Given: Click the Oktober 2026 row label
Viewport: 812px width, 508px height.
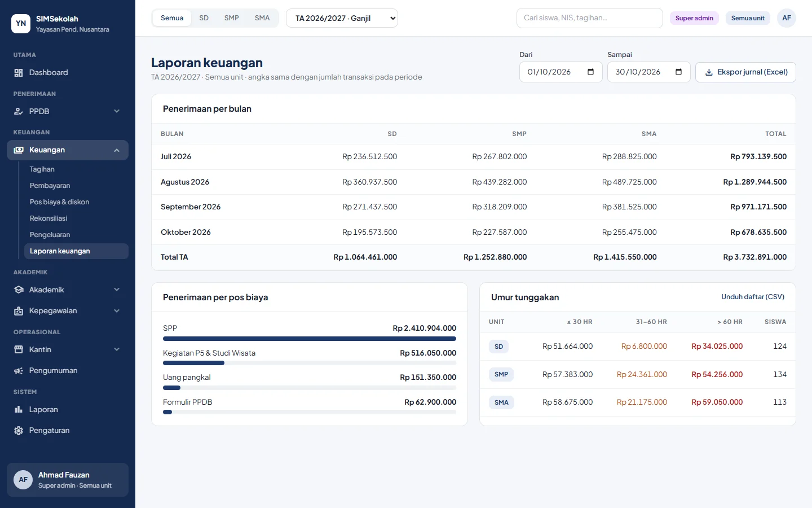Looking at the screenshot, I should pyautogui.click(x=186, y=233).
